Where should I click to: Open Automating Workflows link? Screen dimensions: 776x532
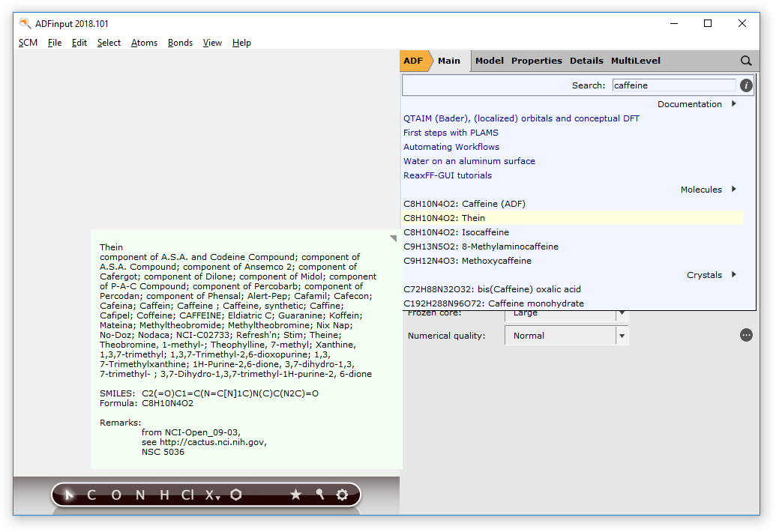(x=451, y=147)
